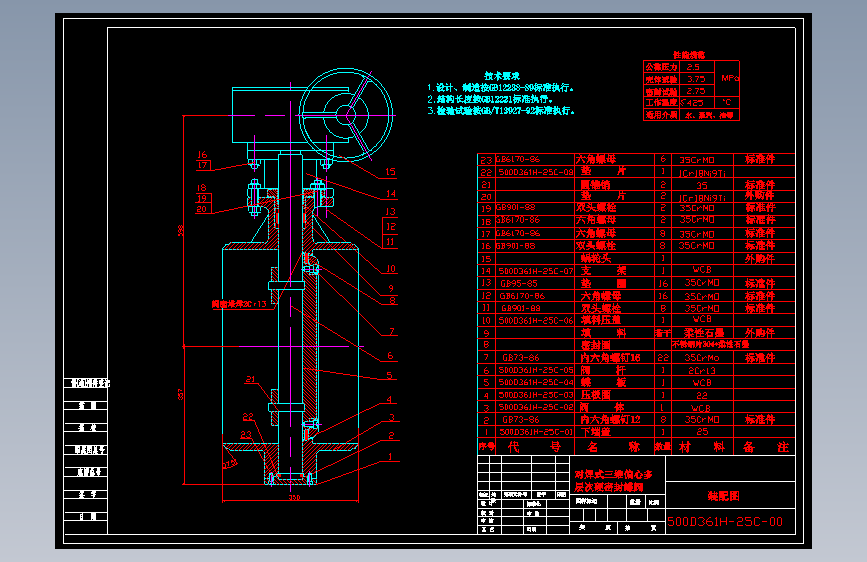Select the 公称压力 cell in performance table

(661, 67)
